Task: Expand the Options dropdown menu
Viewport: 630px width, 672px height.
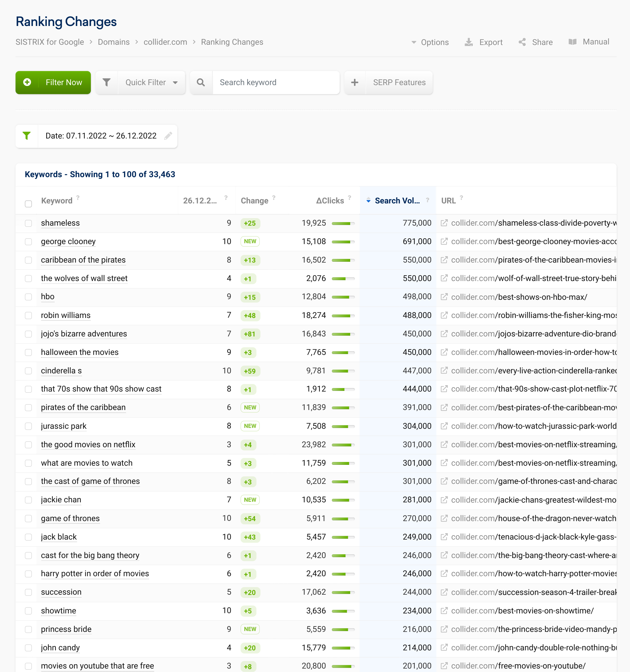Action: 430,42
